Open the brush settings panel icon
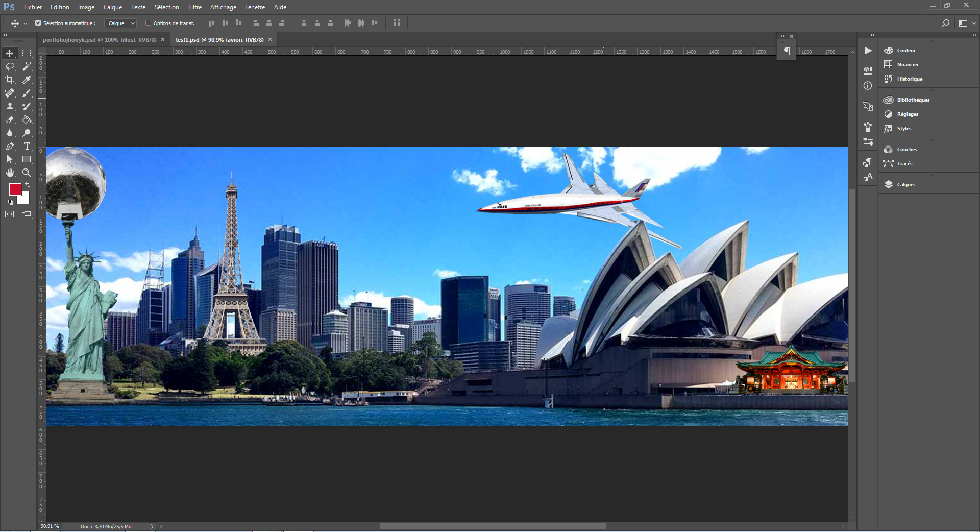980x532 pixels. coord(868,142)
